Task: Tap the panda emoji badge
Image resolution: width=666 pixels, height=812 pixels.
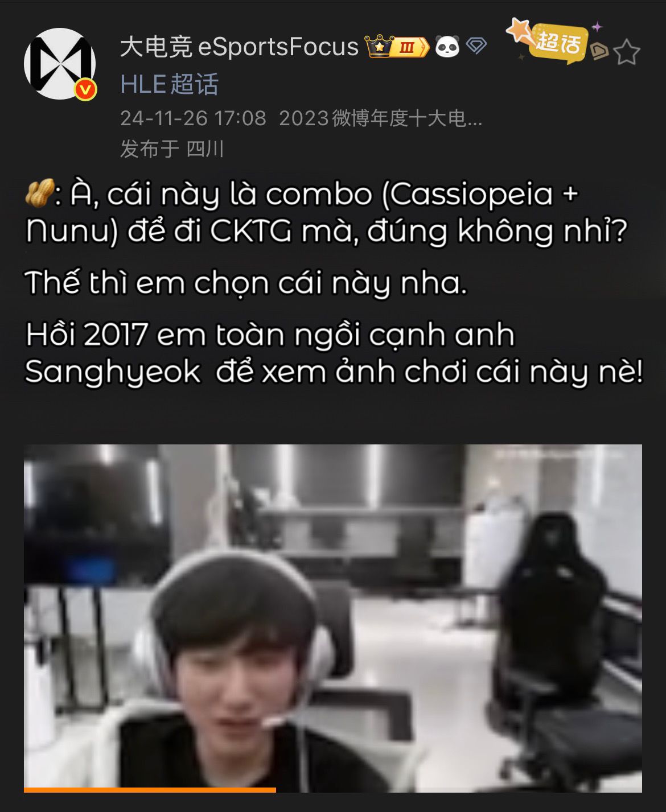Action: coord(447,47)
